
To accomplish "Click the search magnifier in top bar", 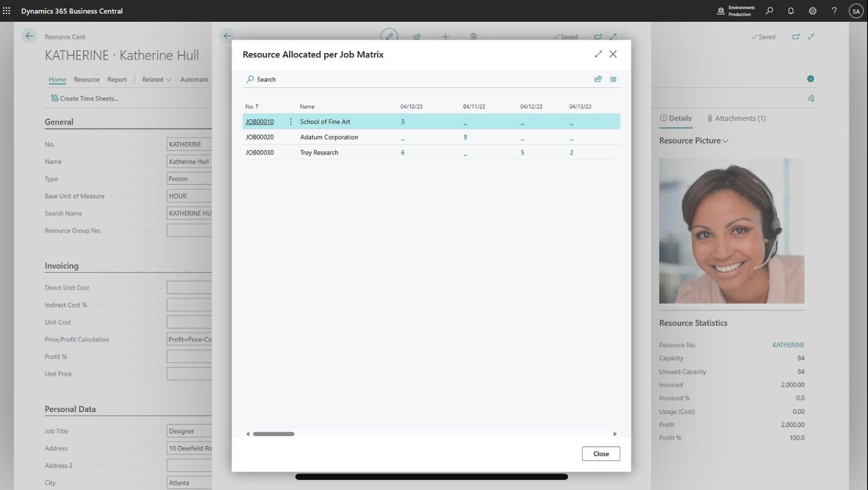I will pos(769,11).
